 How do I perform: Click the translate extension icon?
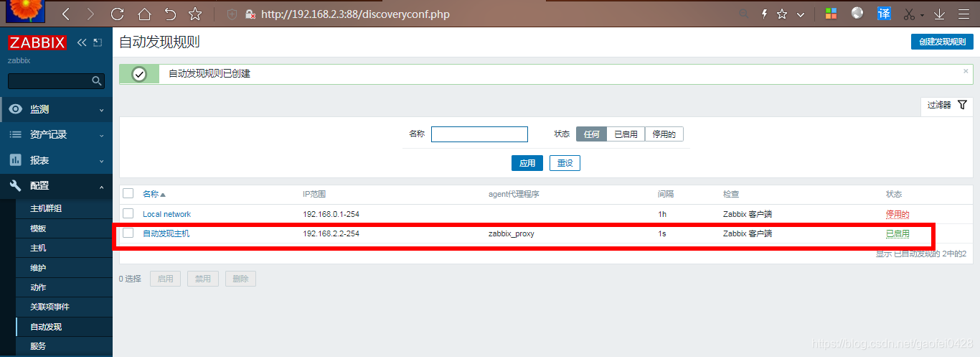click(884, 13)
